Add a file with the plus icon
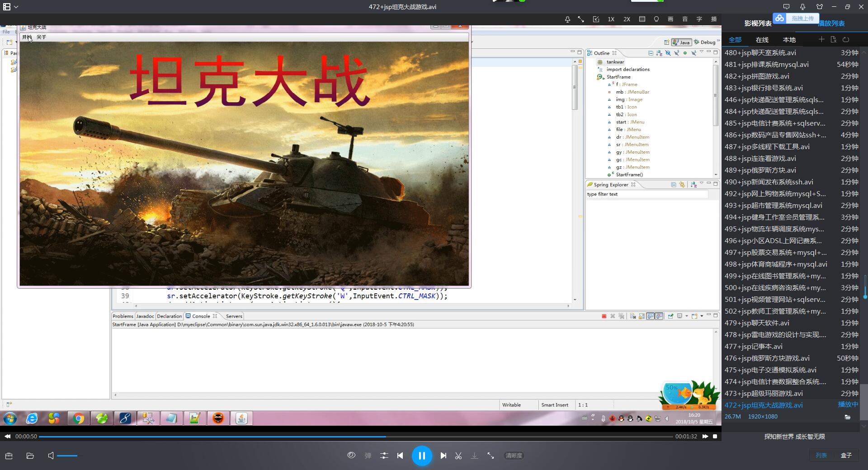 [821, 39]
